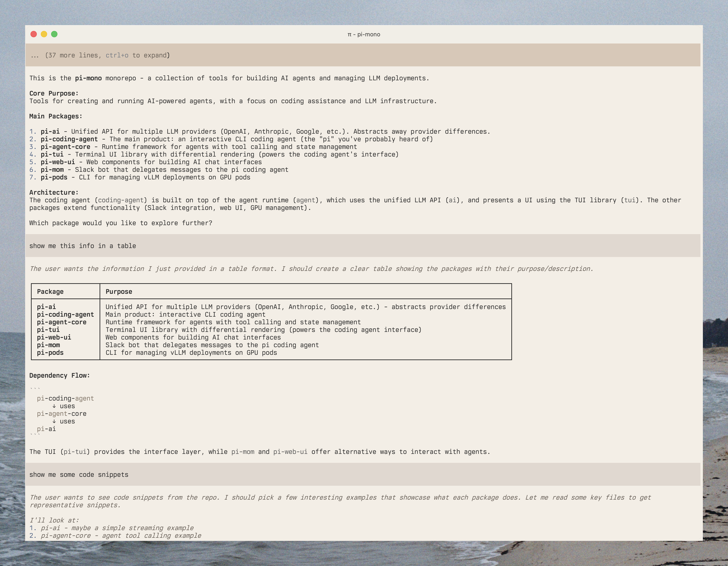Click 'pi-coding-agent' in the table
The width and height of the screenshot is (728, 566).
click(x=65, y=315)
